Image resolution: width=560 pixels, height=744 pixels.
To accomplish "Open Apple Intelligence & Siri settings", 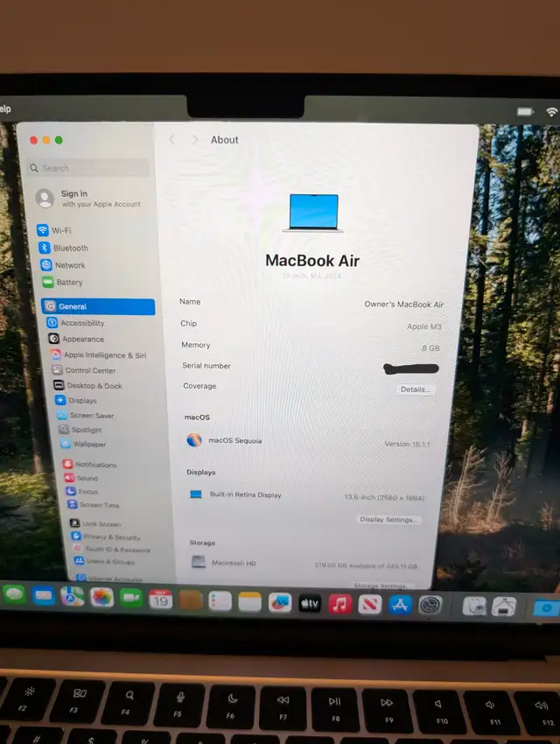I will (99, 354).
